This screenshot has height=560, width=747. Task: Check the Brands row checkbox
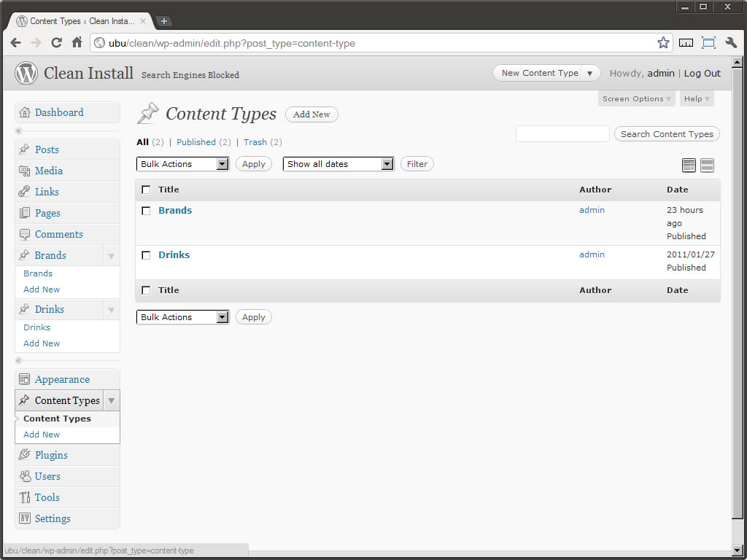point(146,211)
